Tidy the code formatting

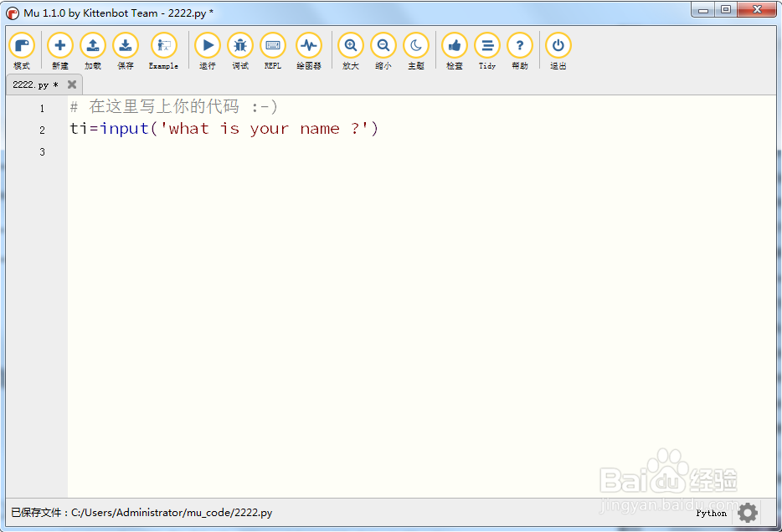point(487,46)
